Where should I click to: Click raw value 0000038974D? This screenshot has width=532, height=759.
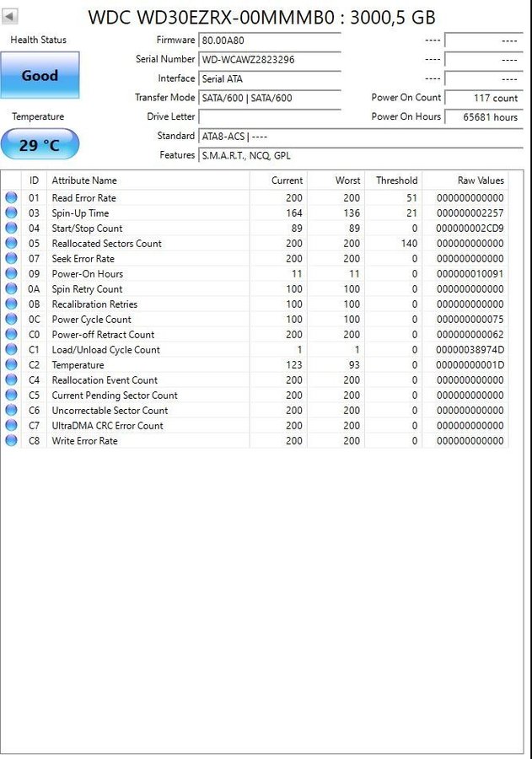click(470, 350)
